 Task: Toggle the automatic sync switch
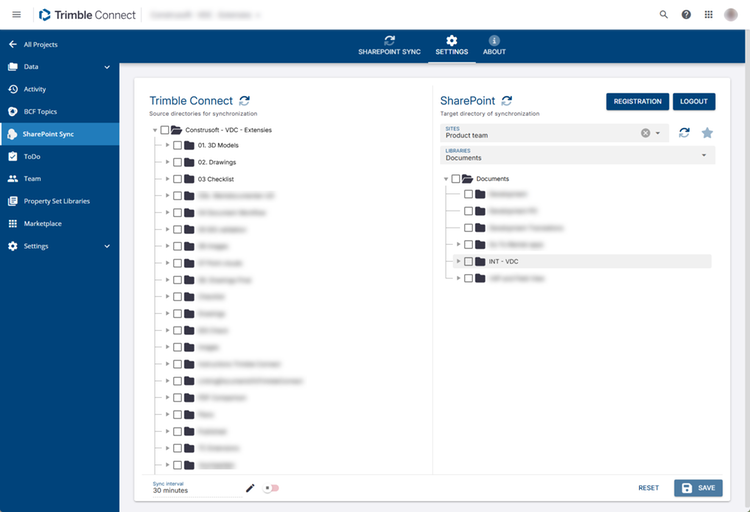tap(271, 488)
